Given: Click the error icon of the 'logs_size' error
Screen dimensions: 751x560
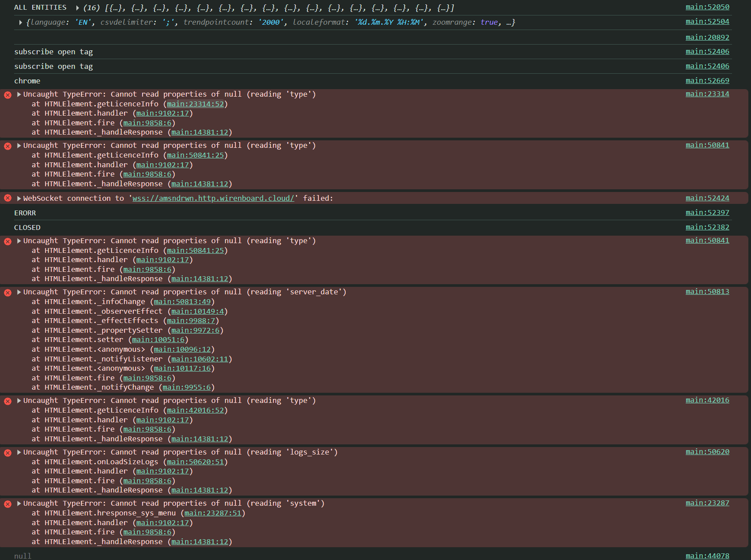Looking at the screenshot, I should click(8, 452).
